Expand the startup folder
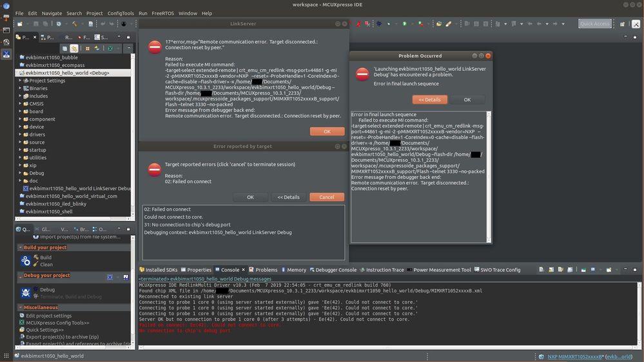Viewport: 644px width, 362px height. click(x=20, y=150)
